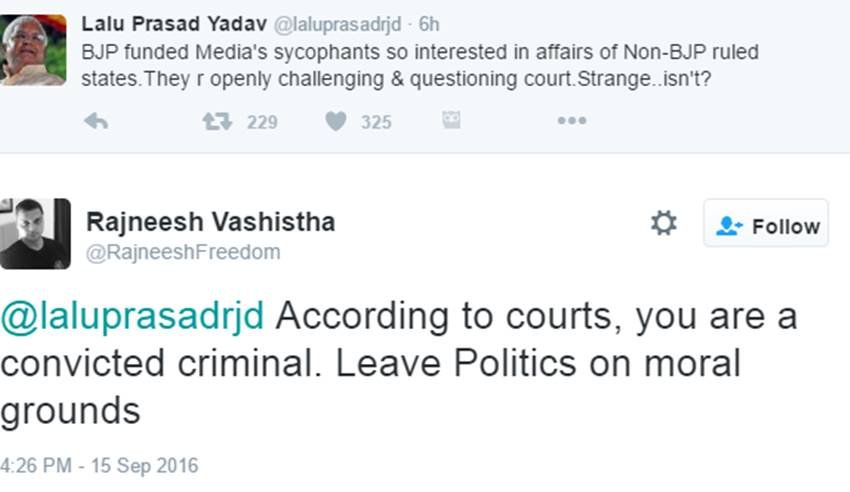This screenshot has height=492, width=850.
Task: Click the 325 likes count
Action: [376, 122]
